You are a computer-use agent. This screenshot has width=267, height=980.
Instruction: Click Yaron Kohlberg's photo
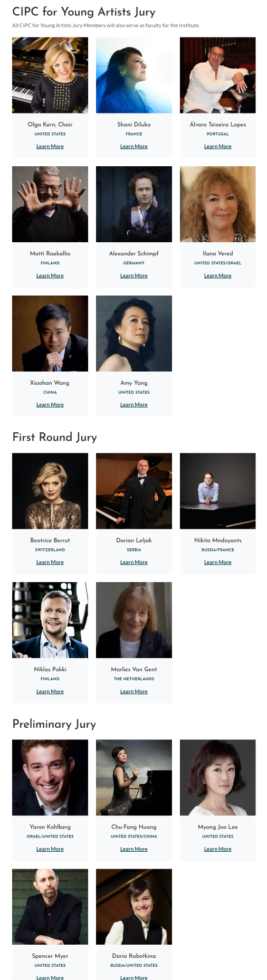[50, 777]
